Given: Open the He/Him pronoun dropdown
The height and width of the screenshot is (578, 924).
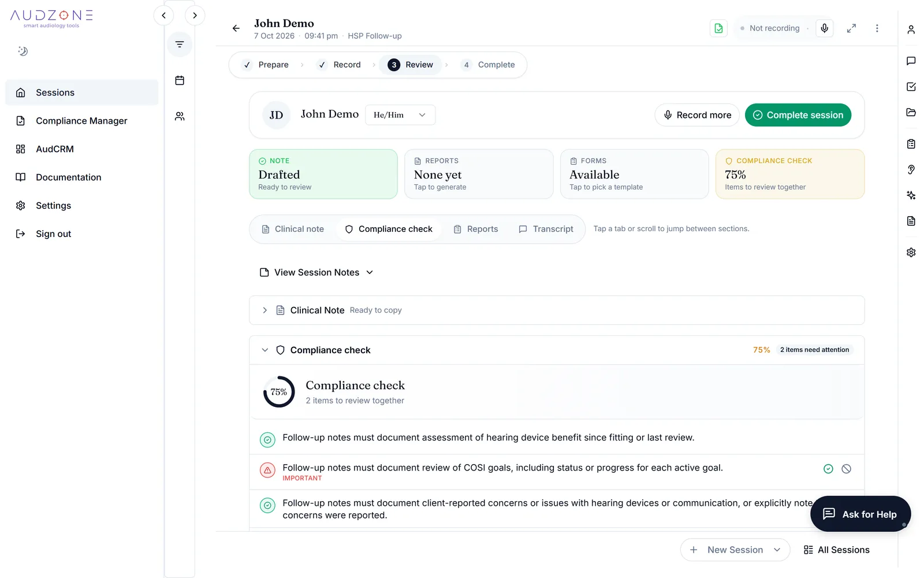Looking at the screenshot, I should point(400,115).
